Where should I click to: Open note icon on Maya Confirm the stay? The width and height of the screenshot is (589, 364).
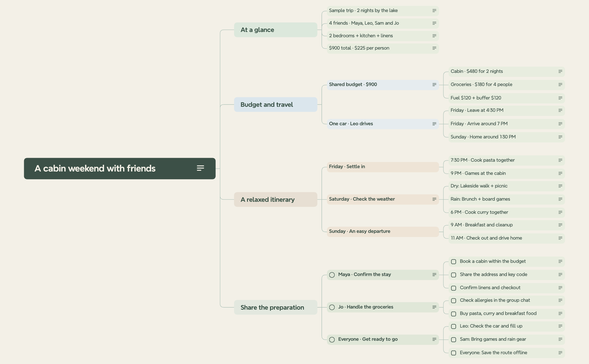coord(434,275)
